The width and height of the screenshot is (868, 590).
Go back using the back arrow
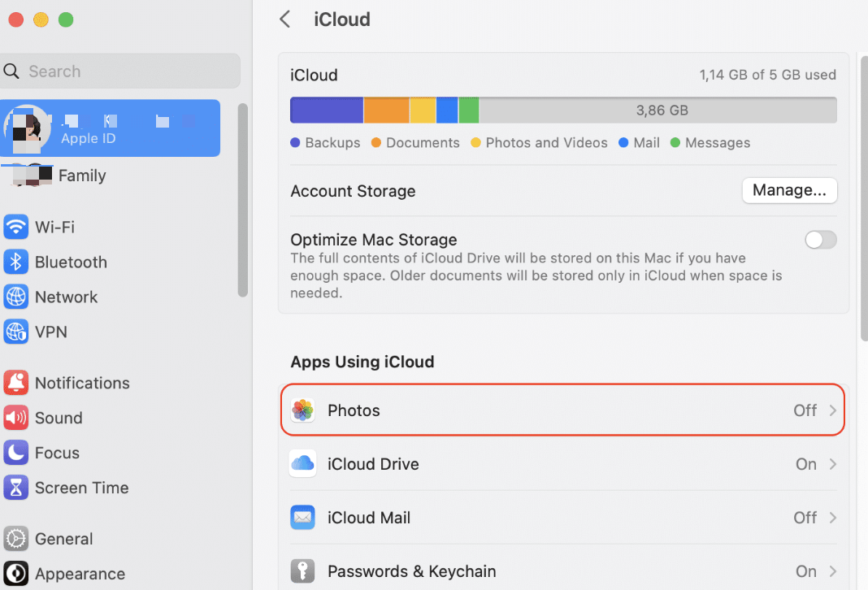[x=284, y=20]
